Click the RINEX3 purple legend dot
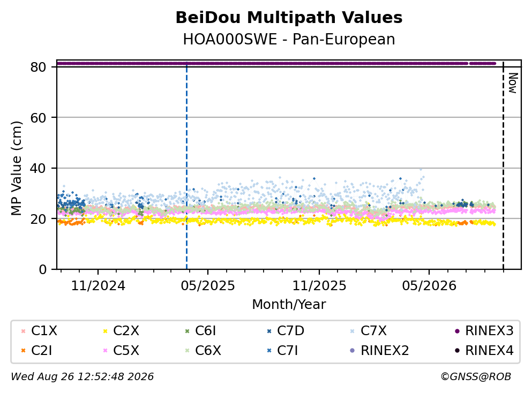 457,331
